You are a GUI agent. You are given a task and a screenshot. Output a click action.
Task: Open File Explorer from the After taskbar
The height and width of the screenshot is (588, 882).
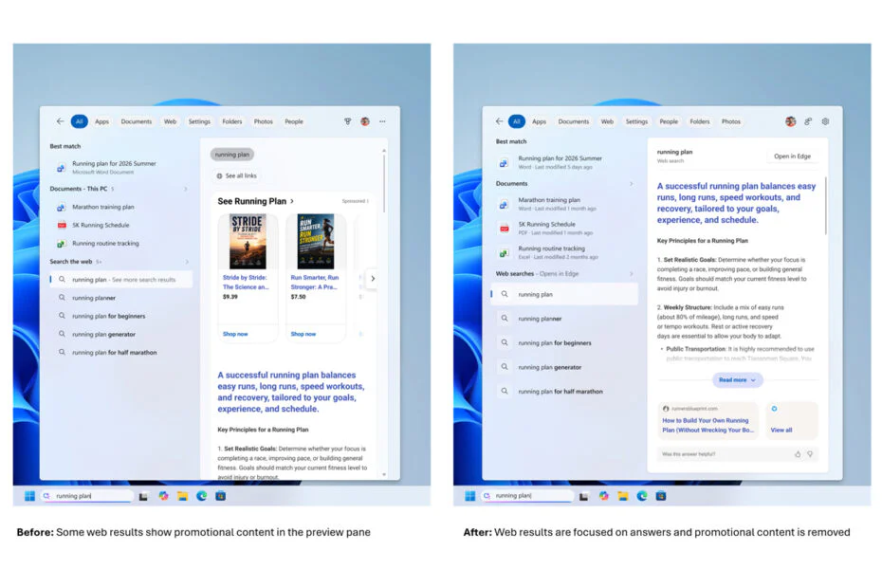pos(623,496)
